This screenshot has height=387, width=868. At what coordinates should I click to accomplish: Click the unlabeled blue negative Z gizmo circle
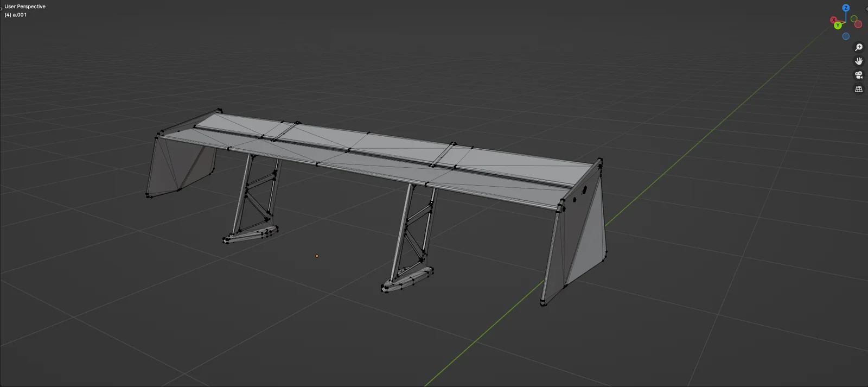point(845,36)
